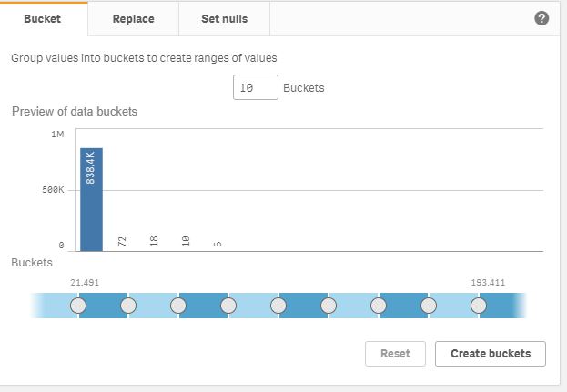Select the second bucket slider handle from left
The height and width of the screenshot is (392, 567).
(x=128, y=306)
